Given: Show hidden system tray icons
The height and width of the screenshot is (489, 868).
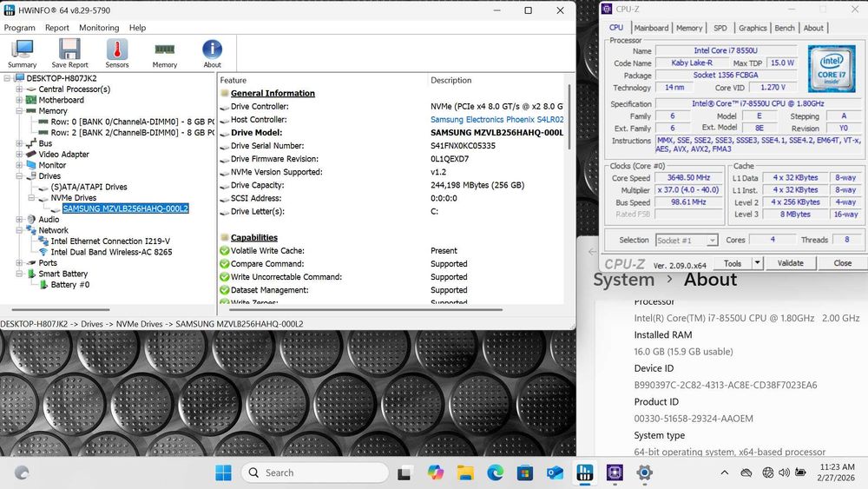Looking at the screenshot, I should pyautogui.click(x=724, y=473).
